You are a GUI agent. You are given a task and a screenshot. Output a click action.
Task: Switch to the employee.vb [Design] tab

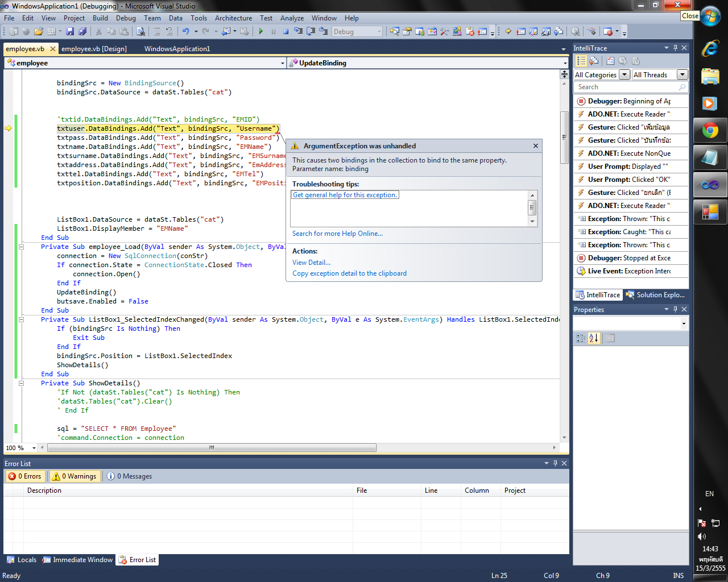pos(94,49)
